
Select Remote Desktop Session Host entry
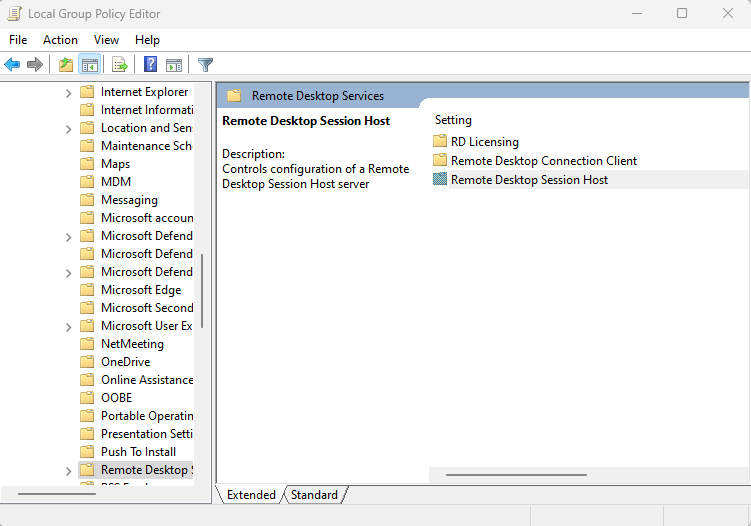tap(529, 180)
